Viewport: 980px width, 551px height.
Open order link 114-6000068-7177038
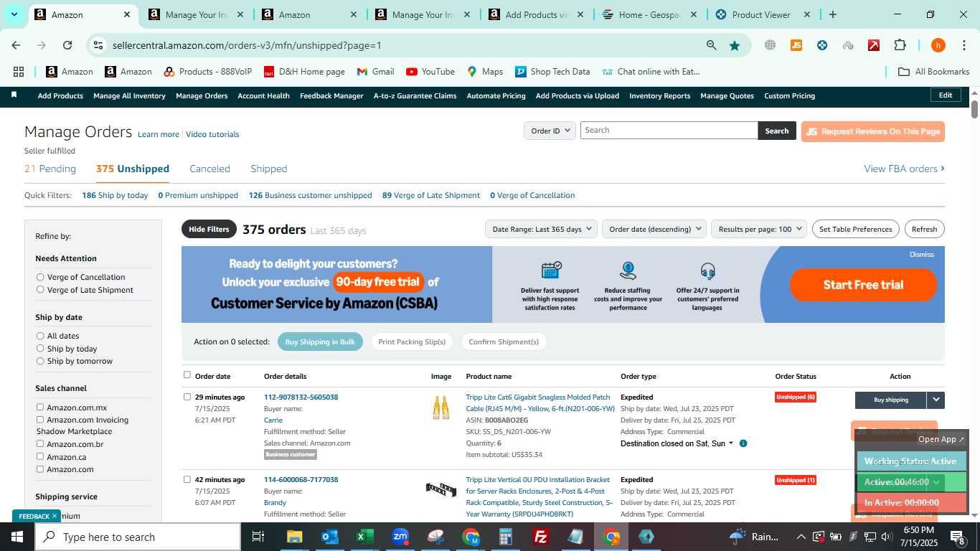coord(301,479)
